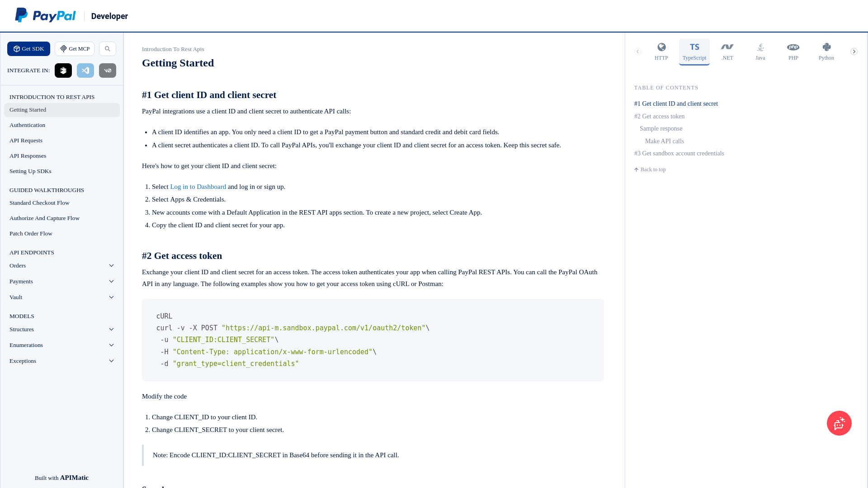
Task: Click the #2 Get access token heading
Action: (182, 256)
